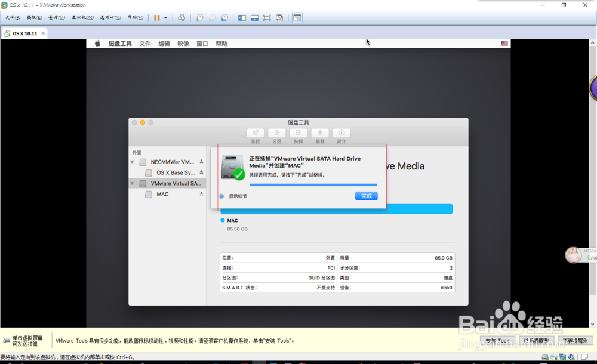The height and width of the screenshot is (364, 597).
Task: Eject OS X Base Sy... using its eject icon
Action: pyautogui.click(x=201, y=172)
